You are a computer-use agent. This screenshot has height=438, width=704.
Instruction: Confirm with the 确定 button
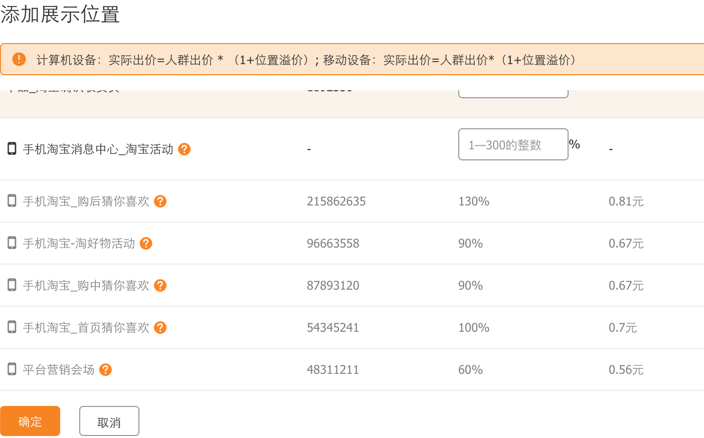[30, 421]
